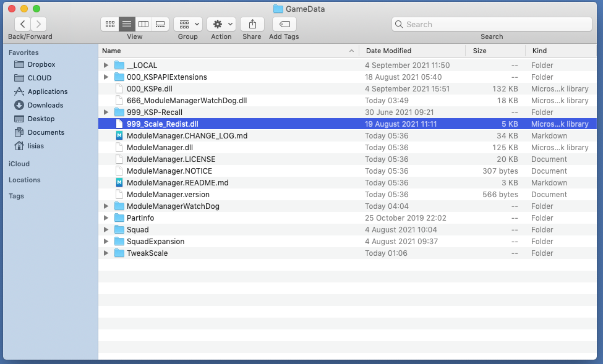Expand the 000_KSPAPIExtensions folder

(x=106, y=77)
